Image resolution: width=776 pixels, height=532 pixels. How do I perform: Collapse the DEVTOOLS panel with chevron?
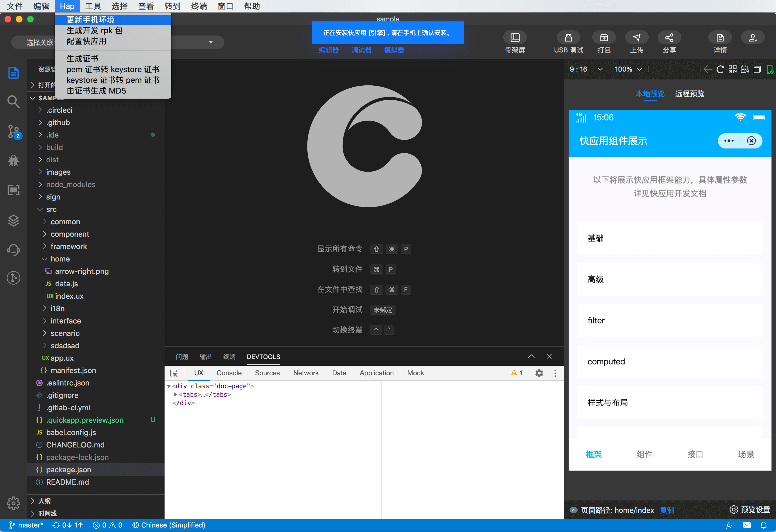click(x=531, y=356)
